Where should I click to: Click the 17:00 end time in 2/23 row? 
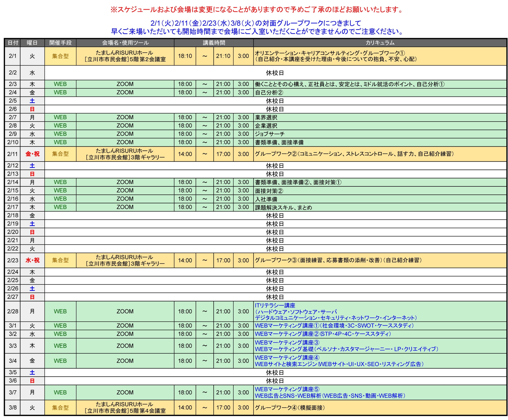point(223,260)
